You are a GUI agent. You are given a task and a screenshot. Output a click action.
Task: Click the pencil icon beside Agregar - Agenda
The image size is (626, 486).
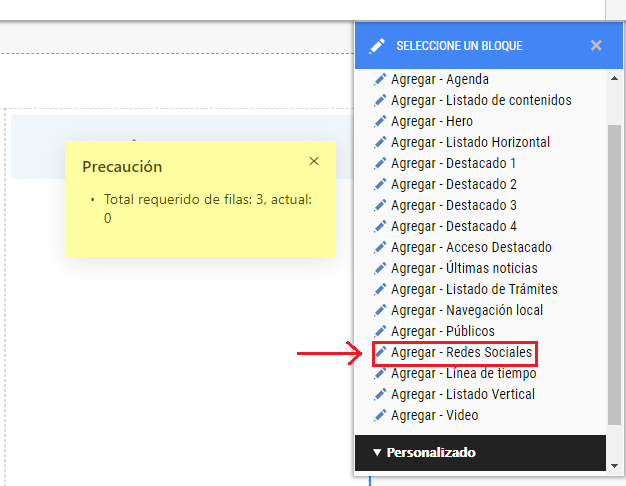coord(380,79)
